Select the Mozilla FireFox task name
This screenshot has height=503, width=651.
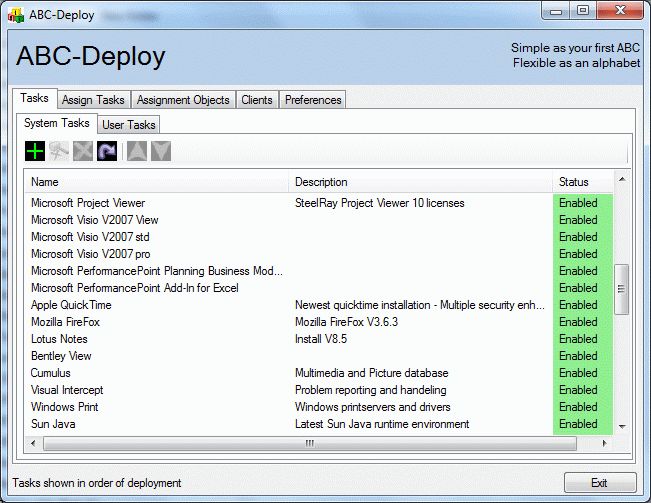(65, 322)
